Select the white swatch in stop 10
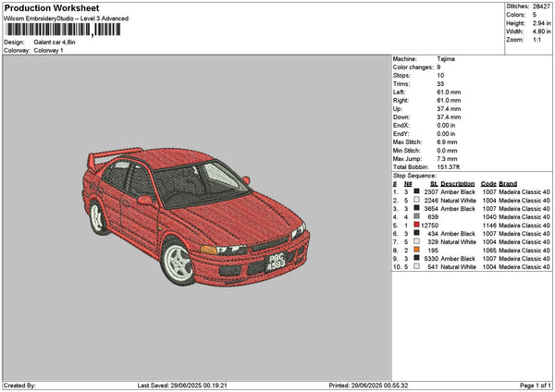Viewport: 555px width, 392px height. pyautogui.click(x=417, y=266)
